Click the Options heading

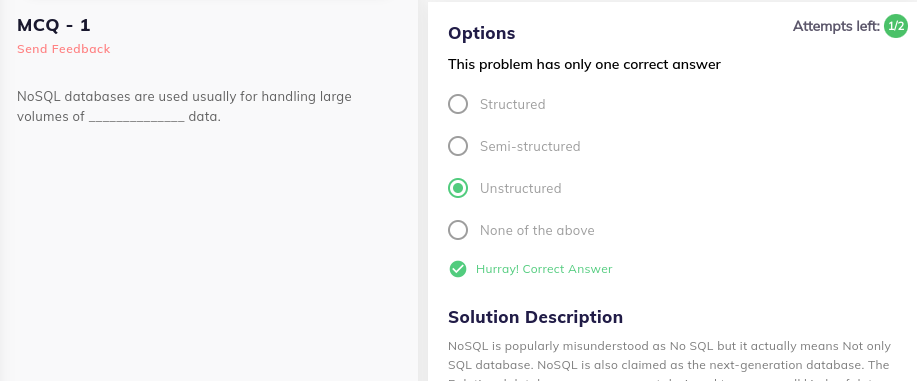pos(481,33)
